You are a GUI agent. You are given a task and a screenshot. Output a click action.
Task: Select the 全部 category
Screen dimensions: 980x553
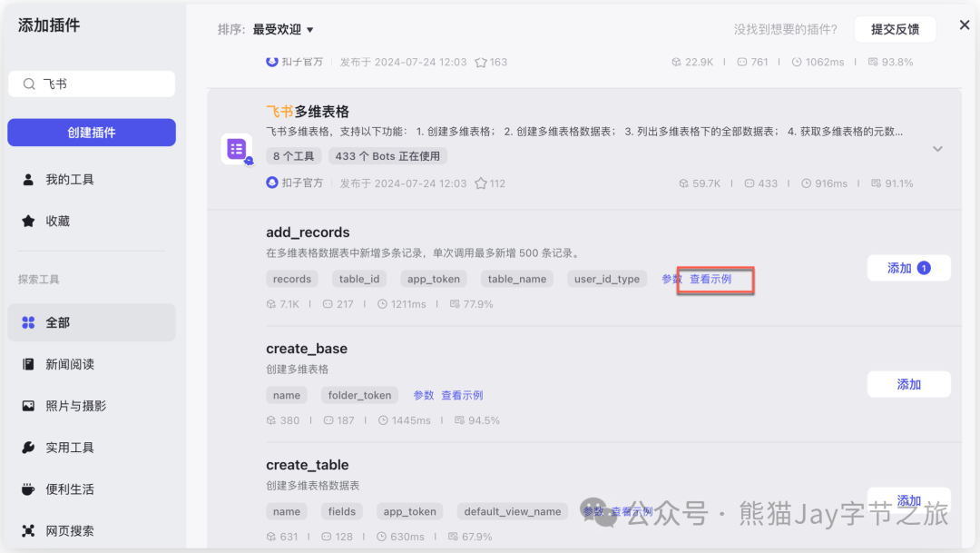[92, 322]
